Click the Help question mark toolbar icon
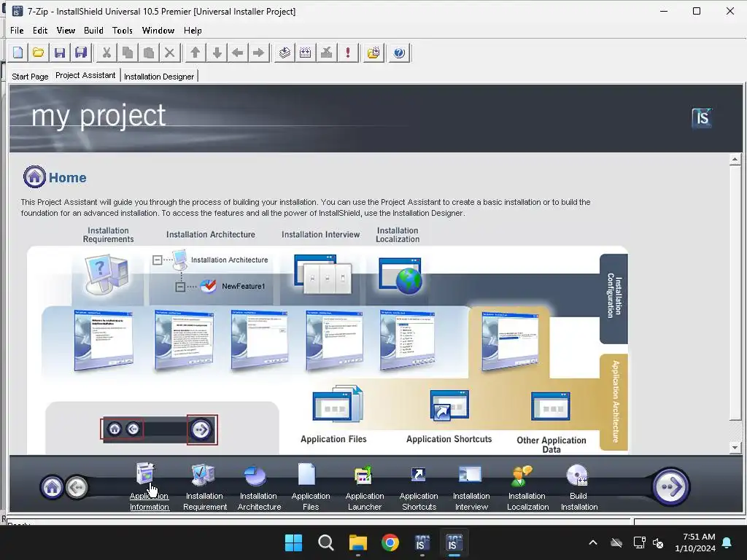Viewport: 747px width, 560px height. [399, 52]
